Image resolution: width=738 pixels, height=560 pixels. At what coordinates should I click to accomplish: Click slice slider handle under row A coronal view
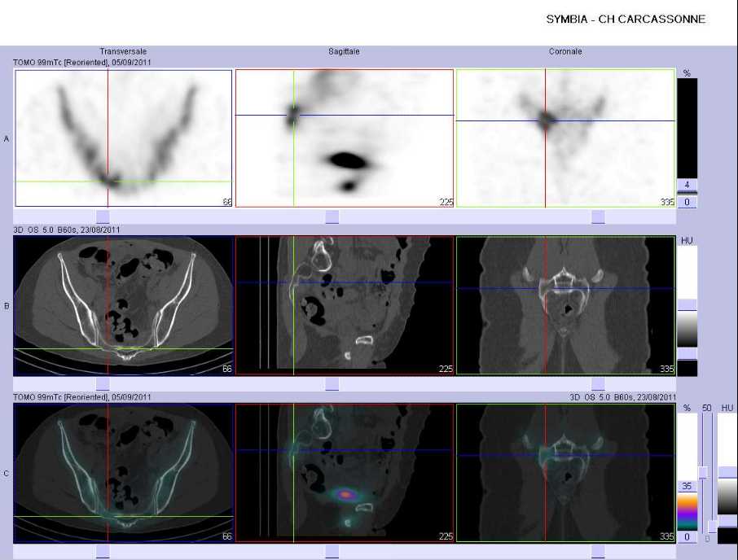click(x=598, y=217)
